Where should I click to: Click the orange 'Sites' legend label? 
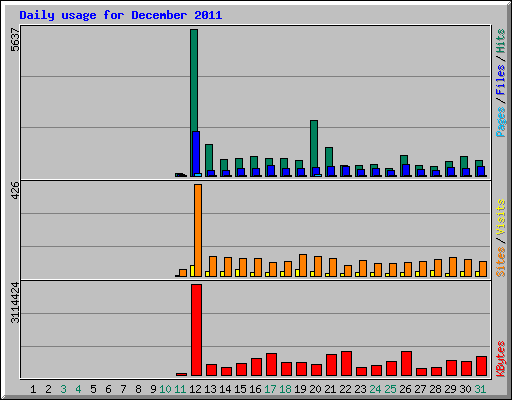click(x=501, y=261)
